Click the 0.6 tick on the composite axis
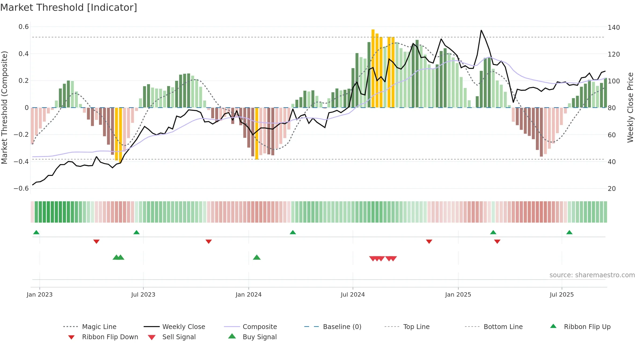The image size is (644, 362). pos(24,27)
